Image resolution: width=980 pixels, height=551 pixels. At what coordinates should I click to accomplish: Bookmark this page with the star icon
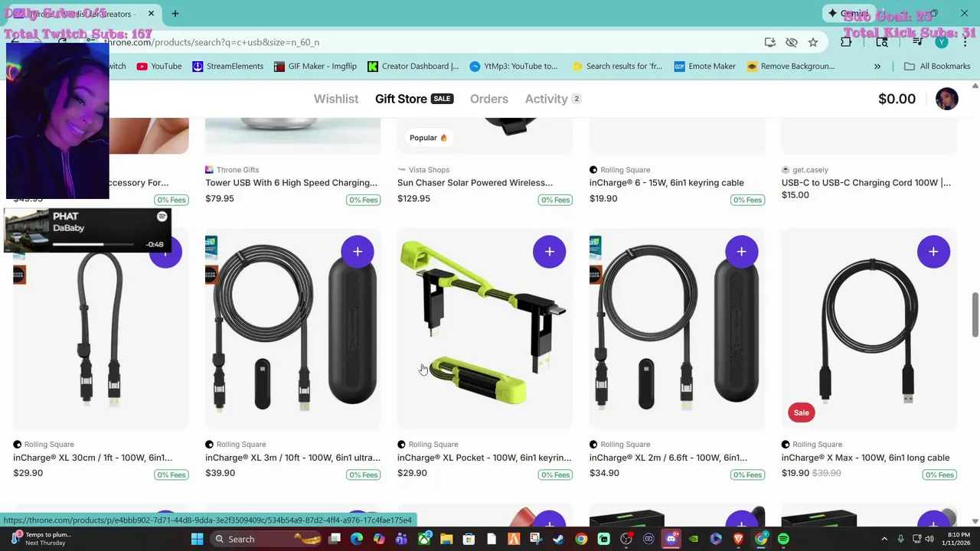coord(813,42)
